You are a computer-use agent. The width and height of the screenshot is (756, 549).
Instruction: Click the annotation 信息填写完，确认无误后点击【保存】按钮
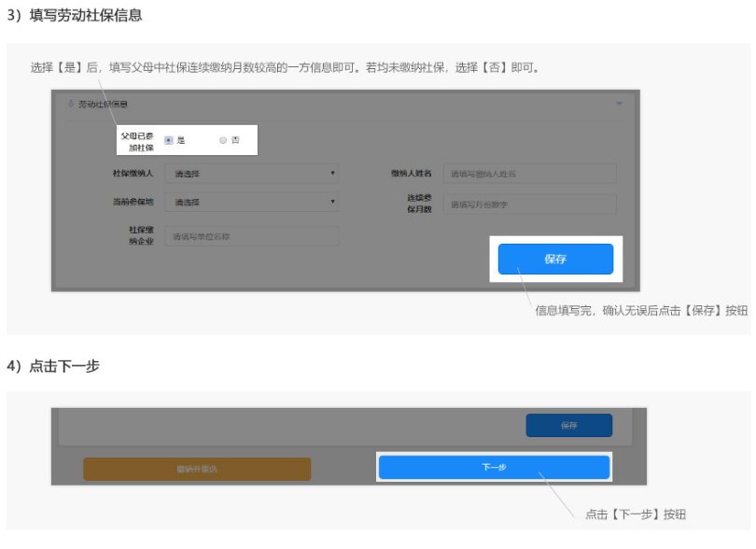[x=641, y=310]
